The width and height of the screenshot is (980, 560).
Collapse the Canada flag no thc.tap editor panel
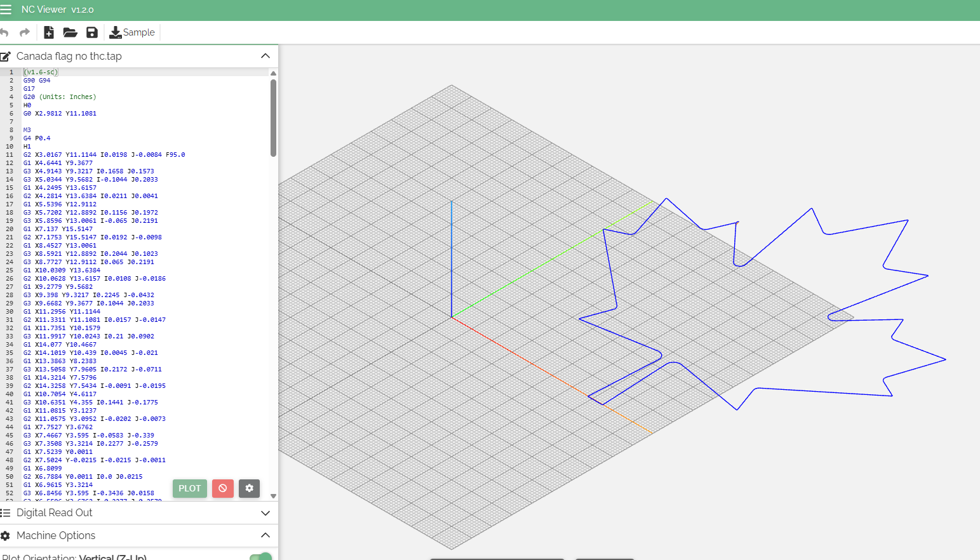(265, 56)
